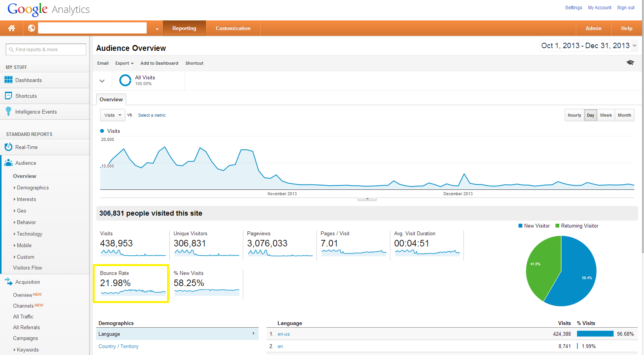644x355 pixels.
Task: Open the Admin tab
Action: coord(593,28)
